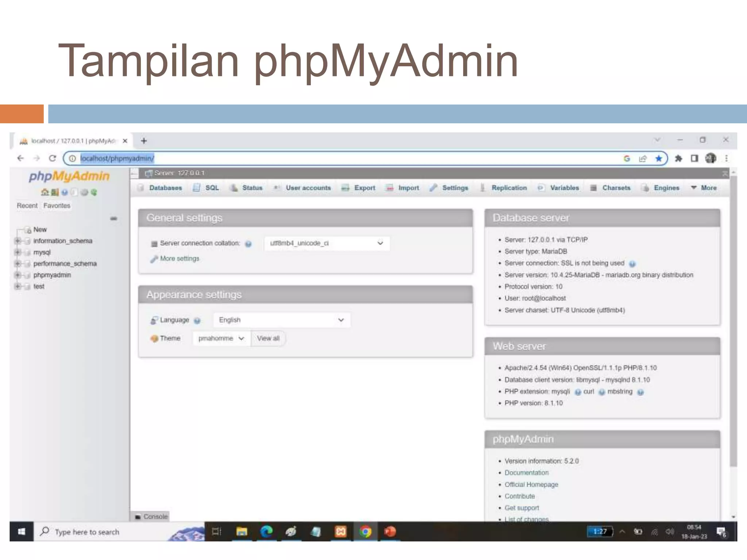Click the Recent button in navigation
This screenshot has height=560, width=747.
tap(27, 206)
